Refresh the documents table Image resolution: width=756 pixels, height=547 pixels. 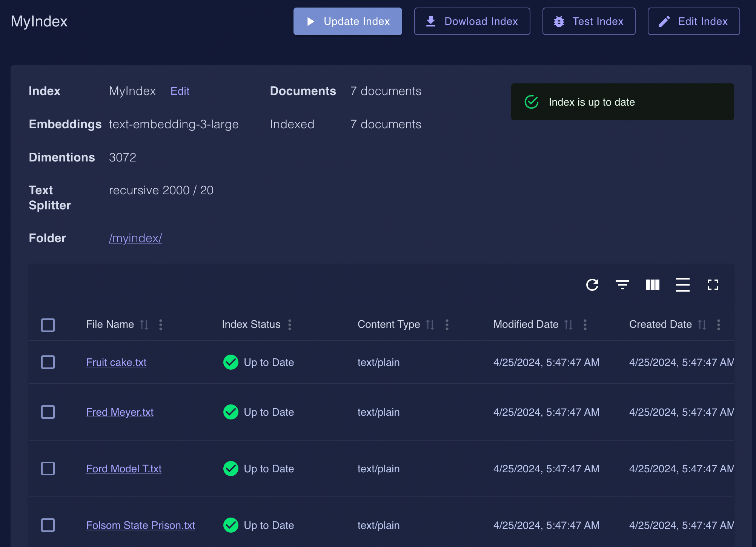(x=592, y=285)
